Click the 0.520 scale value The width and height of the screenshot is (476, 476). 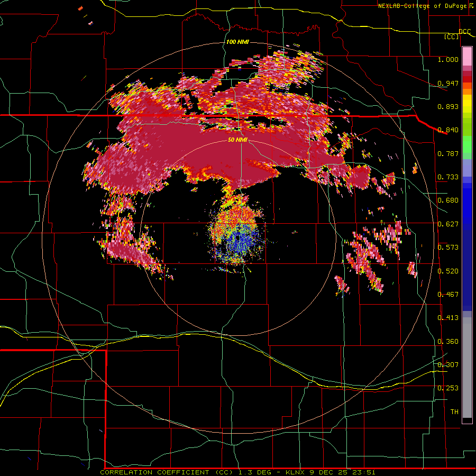[x=448, y=271]
